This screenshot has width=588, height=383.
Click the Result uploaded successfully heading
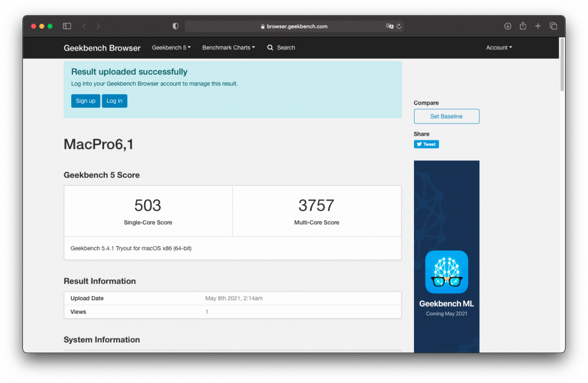pos(129,72)
